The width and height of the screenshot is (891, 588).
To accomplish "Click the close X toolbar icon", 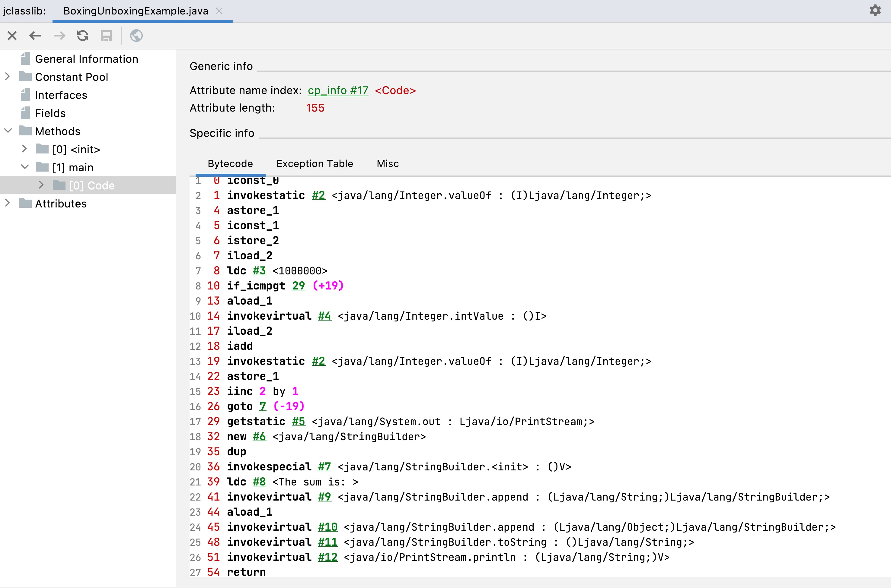I will click(x=12, y=36).
